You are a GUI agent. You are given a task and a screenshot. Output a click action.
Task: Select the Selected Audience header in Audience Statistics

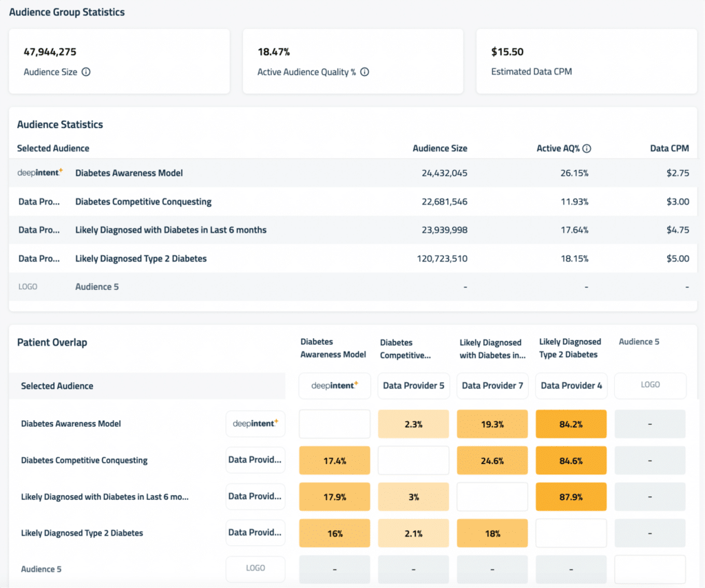(x=53, y=148)
